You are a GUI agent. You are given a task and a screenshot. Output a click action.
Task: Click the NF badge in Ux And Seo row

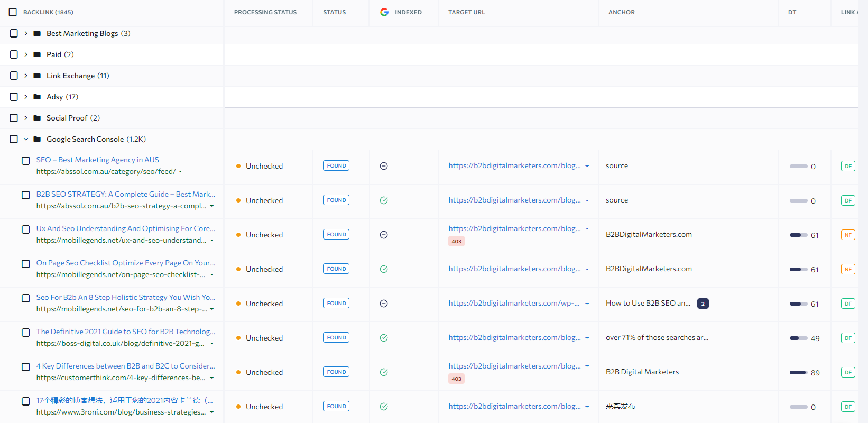point(848,235)
